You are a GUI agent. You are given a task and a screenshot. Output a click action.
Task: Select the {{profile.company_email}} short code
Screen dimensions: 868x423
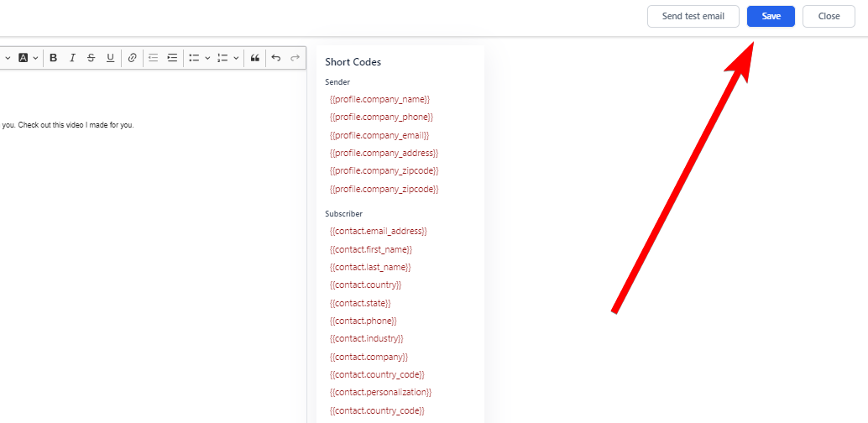[379, 135]
